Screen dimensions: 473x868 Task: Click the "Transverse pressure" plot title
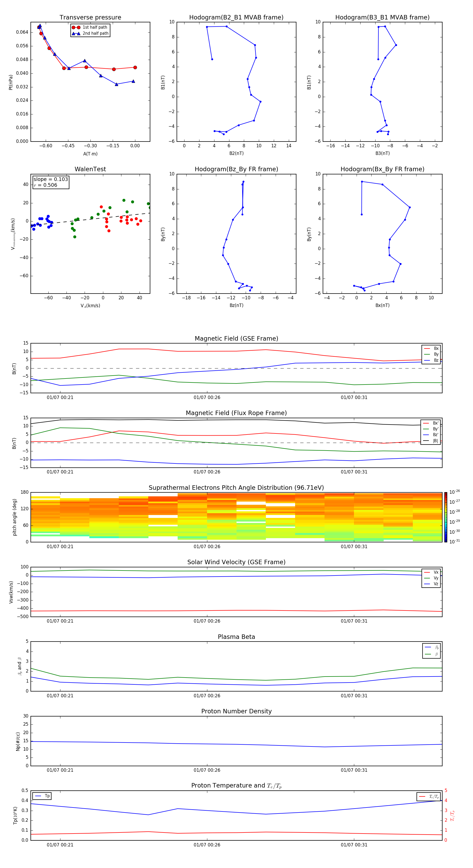click(x=90, y=18)
